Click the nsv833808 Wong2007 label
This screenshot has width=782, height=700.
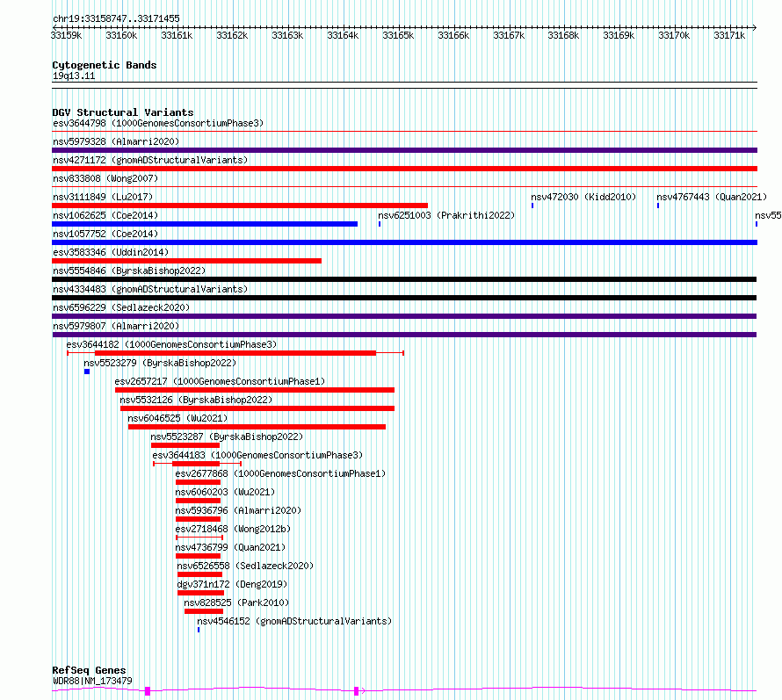[105, 178]
